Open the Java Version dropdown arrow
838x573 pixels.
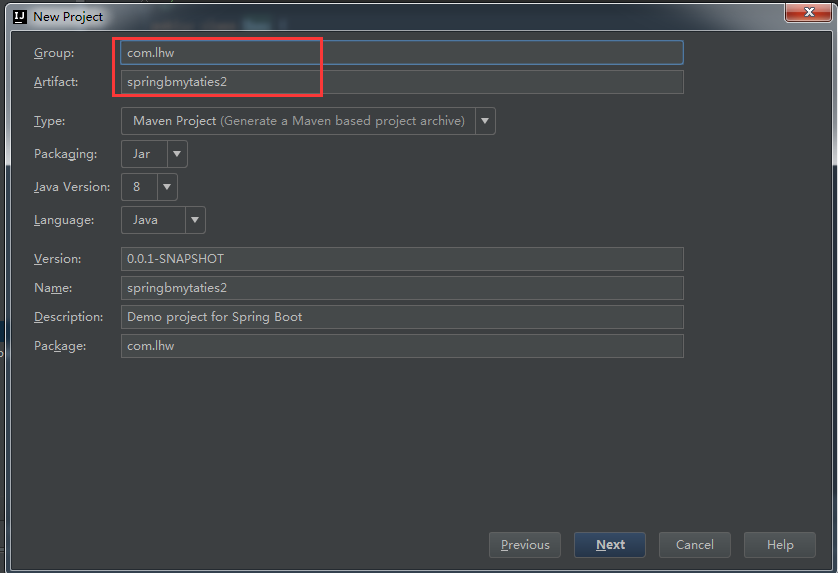[x=167, y=187]
